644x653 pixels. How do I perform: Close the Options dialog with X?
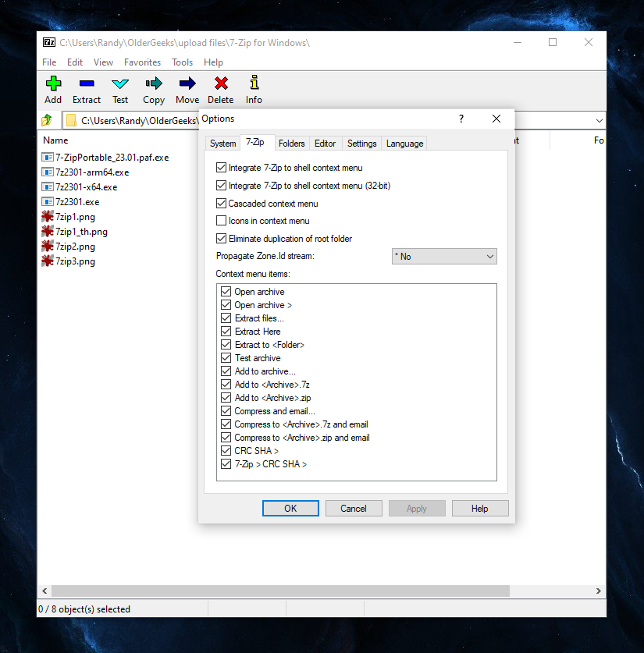click(496, 119)
